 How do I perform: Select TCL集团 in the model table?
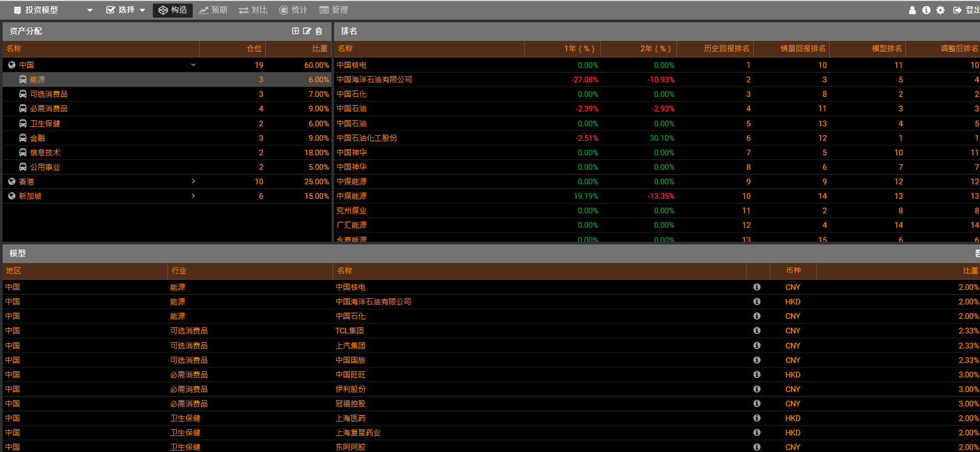pos(491,330)
